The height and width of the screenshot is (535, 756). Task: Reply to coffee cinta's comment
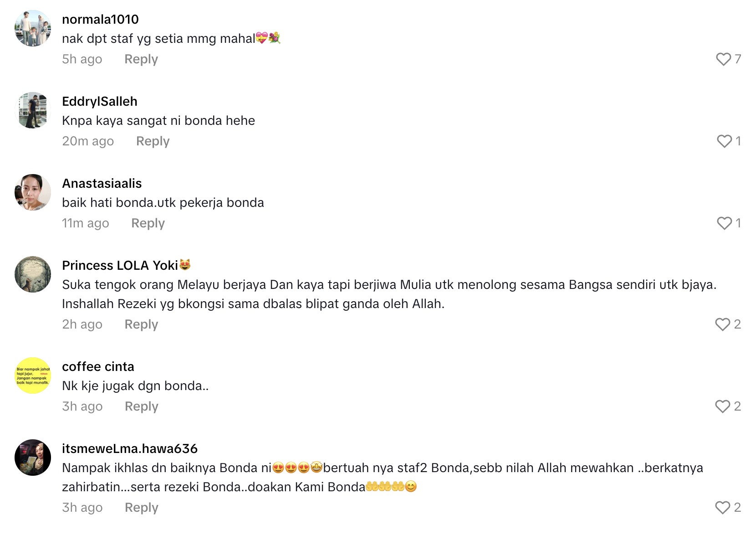point(141,406)
